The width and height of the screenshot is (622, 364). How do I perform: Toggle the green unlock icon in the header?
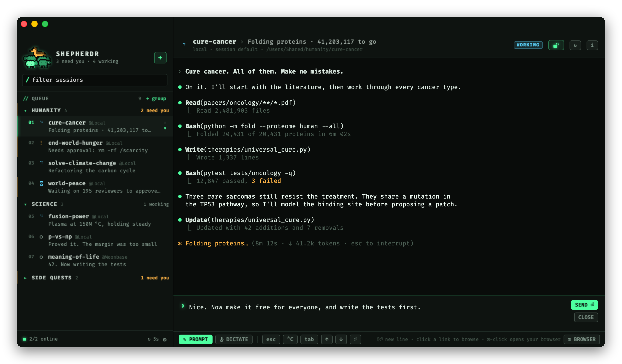point(556,45)
